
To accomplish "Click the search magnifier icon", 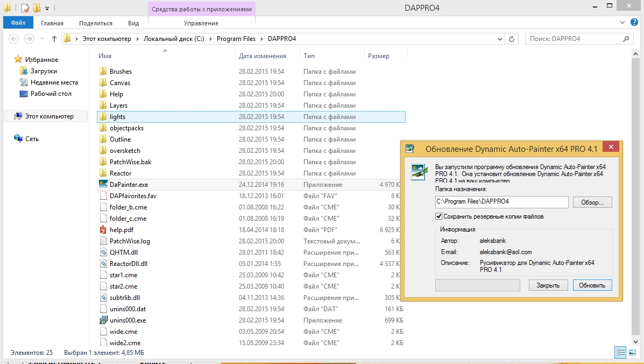I will pos(626,39).
